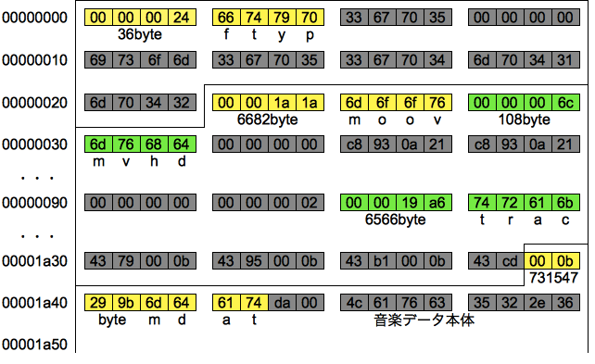The image size is (595, 364).
Task: Select the 6682byte caption
Action: click(x=268, y=119)
